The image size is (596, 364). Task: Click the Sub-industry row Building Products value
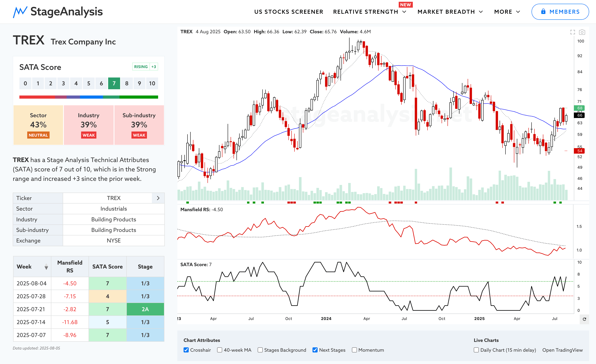click(x=114, y=230)
